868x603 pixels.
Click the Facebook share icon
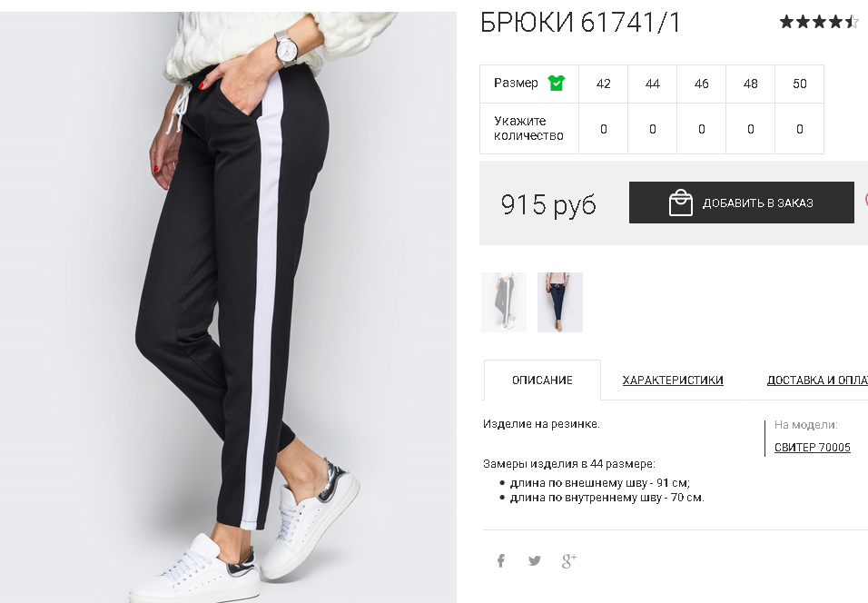501,560
